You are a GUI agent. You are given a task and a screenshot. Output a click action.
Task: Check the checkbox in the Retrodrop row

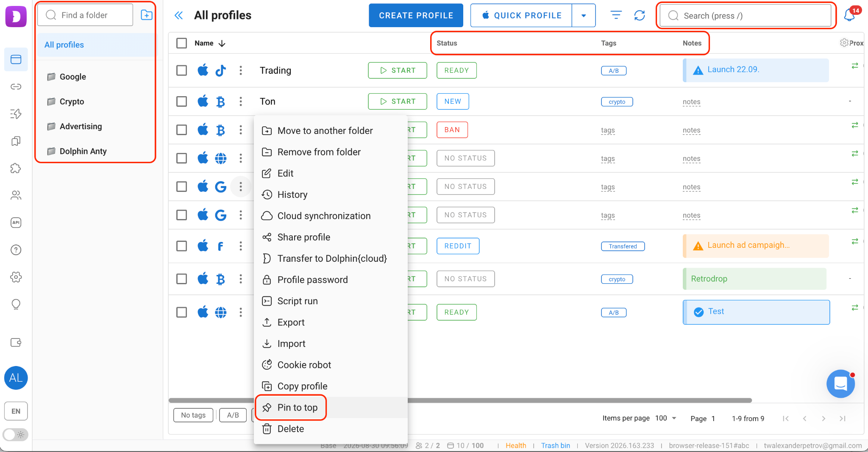pyautogui.click(x=182, y=279)
